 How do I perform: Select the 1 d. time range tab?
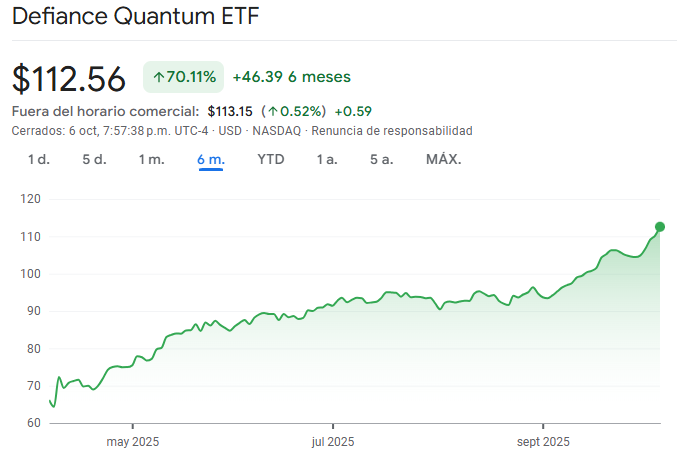[x=39, y=159]
